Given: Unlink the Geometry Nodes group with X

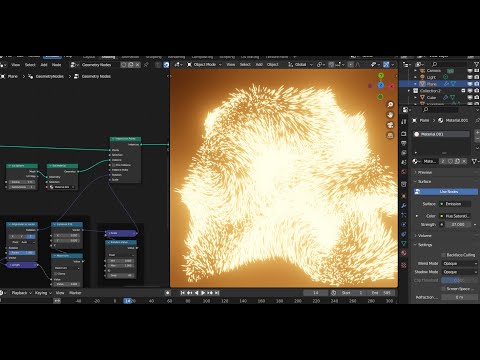Looking at the screenshot, I should pos(138,65).
